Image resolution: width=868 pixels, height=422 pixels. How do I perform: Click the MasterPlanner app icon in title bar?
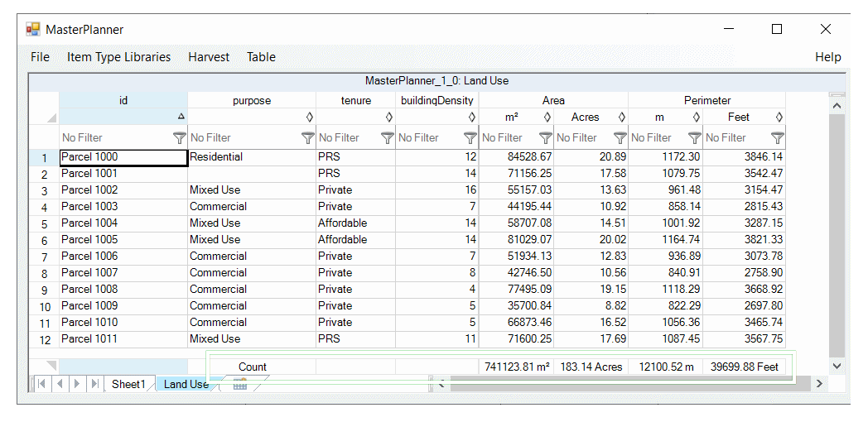pyautogui.click(x=33, y=29)
